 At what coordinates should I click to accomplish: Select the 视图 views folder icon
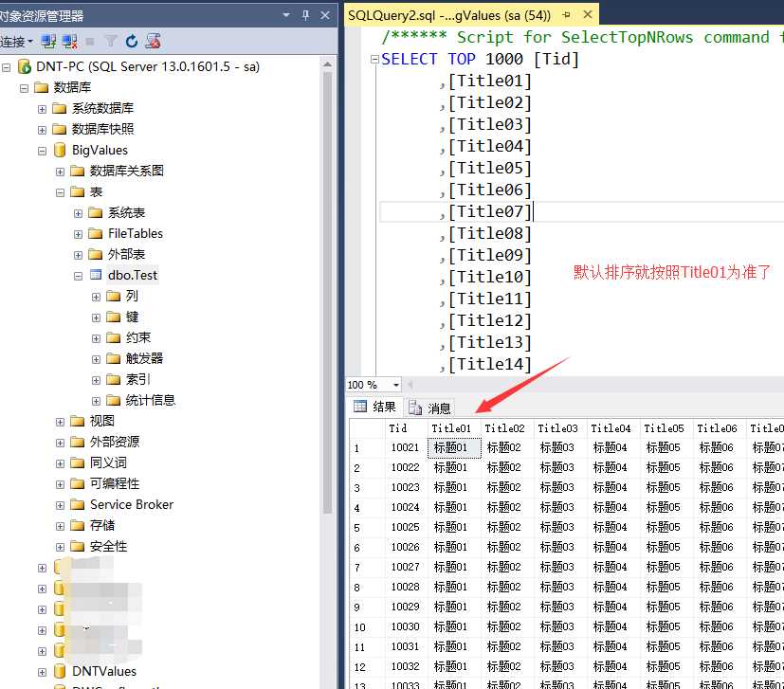coord(78,422)
